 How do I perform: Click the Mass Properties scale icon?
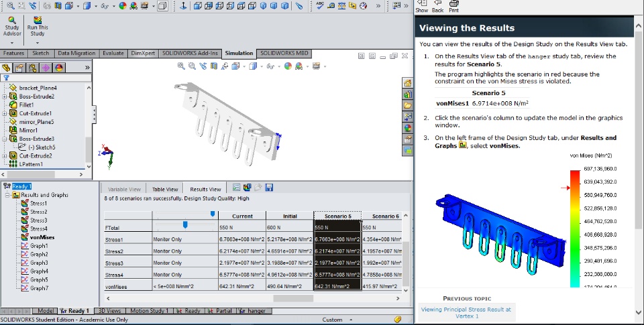click(x=341, y=6)
